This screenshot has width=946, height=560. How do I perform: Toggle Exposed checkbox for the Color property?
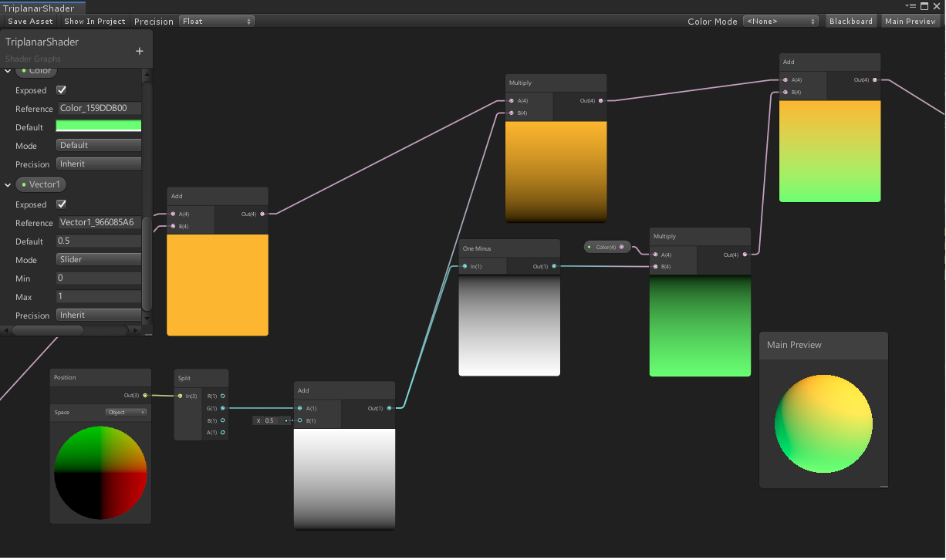tap(62, 90)
